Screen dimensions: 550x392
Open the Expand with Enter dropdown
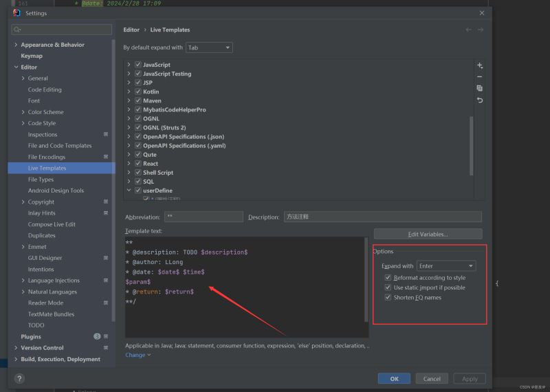point(446,266)
